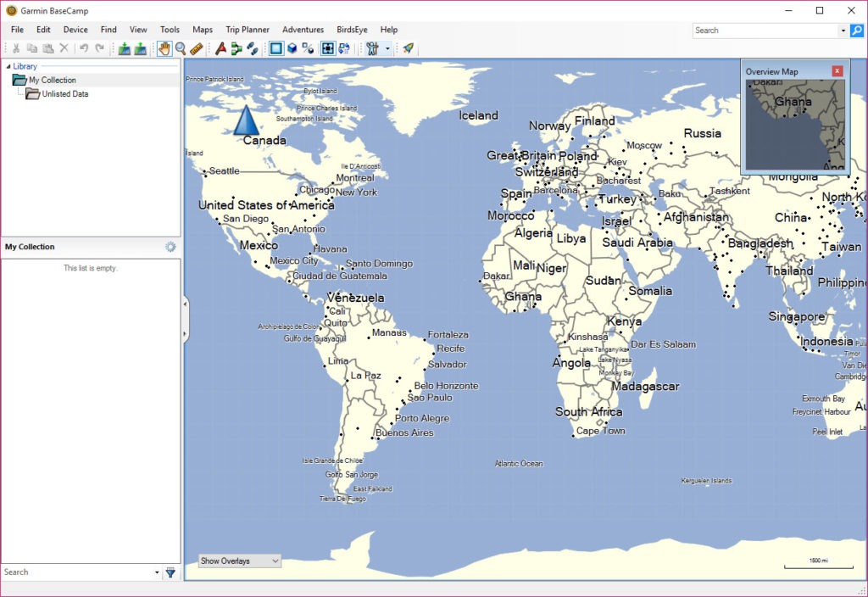Click the Iceland label on map
Image resolution: width=868 pixels, height=597 pixels.
(x=478, y=115)
